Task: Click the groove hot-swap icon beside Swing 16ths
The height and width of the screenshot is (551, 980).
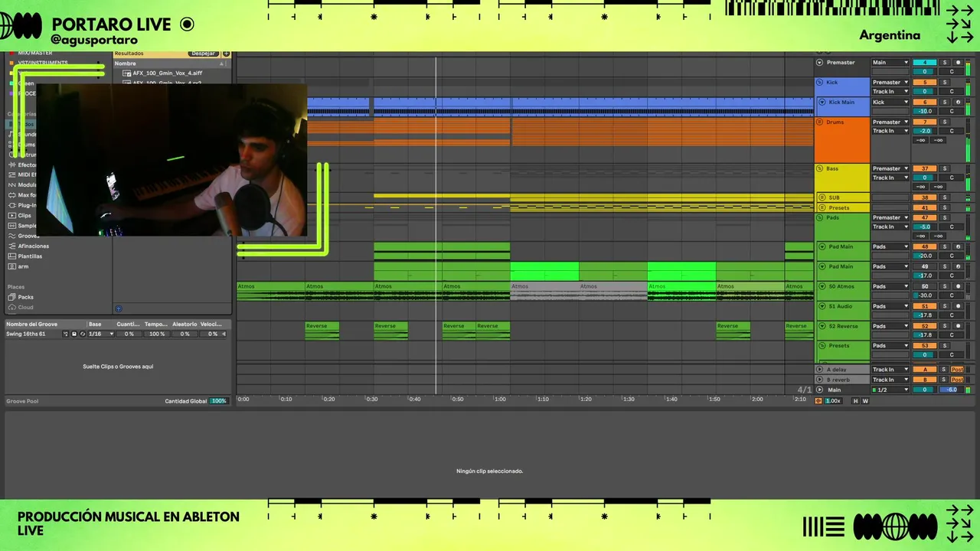Action: (x=65, y=334)
